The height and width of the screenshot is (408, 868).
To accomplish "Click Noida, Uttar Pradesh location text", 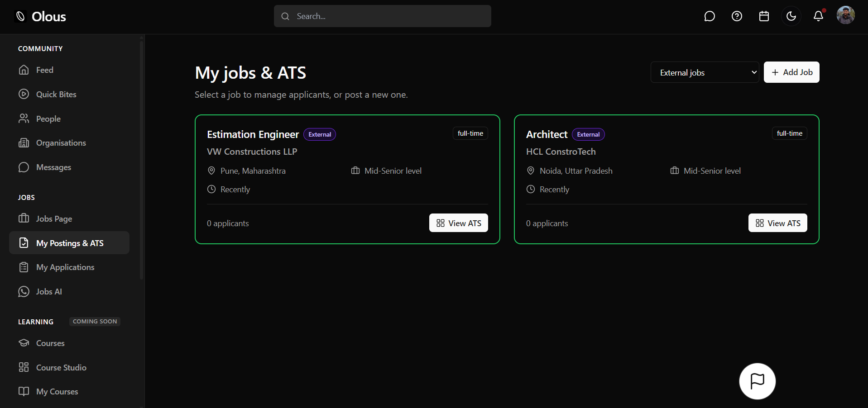I will [576, 171].
